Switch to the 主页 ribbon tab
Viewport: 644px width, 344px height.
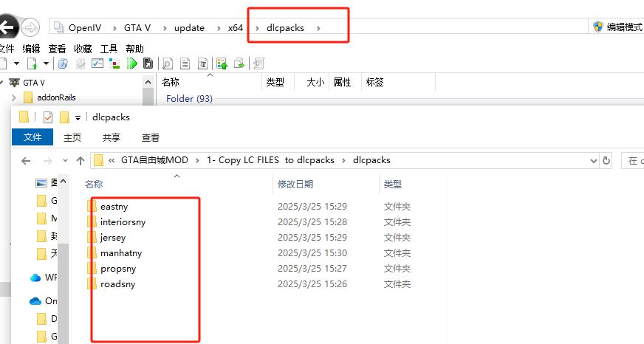tap(72, 137)
